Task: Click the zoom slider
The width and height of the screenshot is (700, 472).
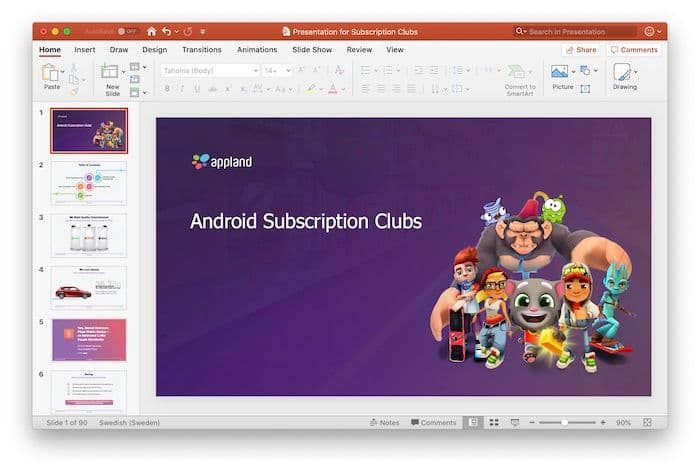Action: click(567, 422)
